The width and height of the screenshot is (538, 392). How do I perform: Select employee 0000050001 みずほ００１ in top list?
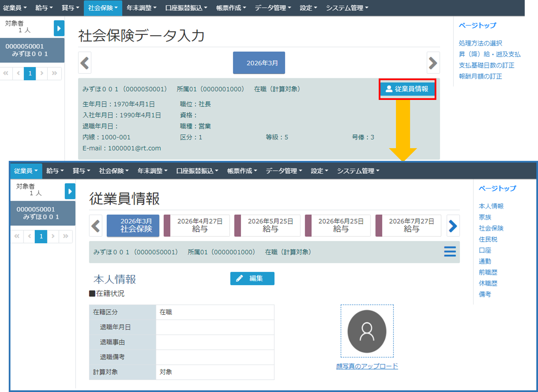coord(32,50)
